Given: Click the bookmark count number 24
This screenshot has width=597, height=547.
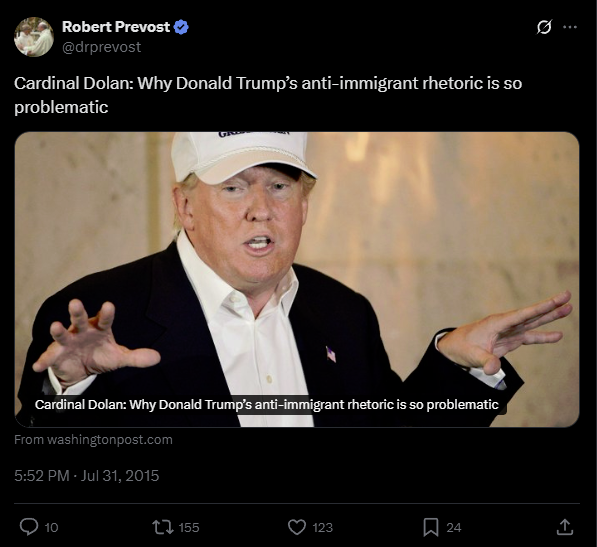Looking at the screenshot, I should pyautogui.click(x=453, y=528).
